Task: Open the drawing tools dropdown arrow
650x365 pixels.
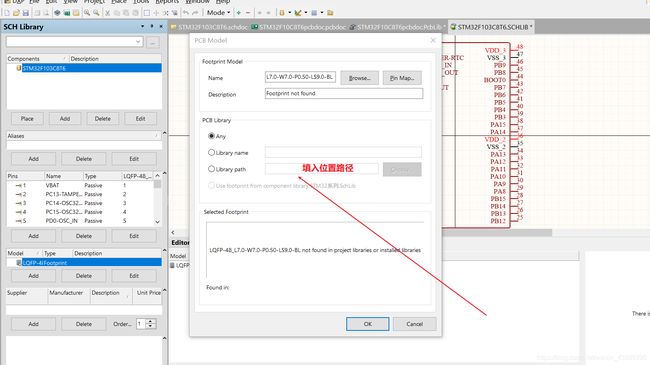Action: [x=306, y=13]
